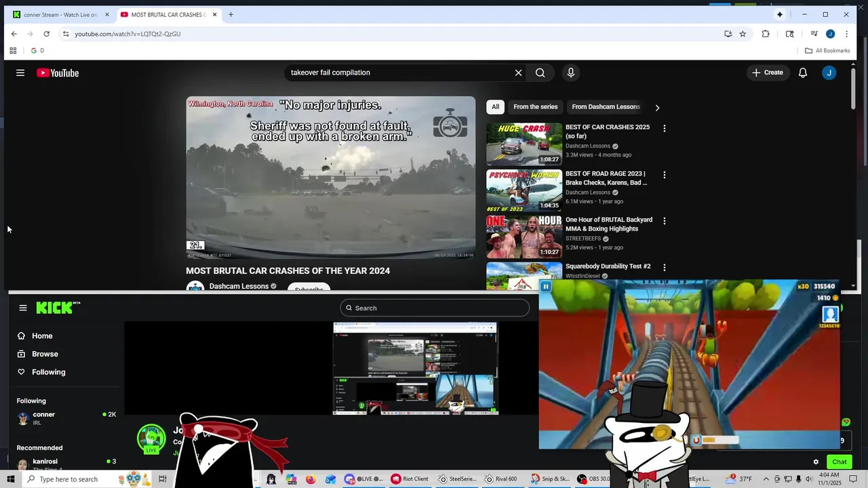Open Snip & Sketch from the taskbar
868x488 pixels.
click(x=550, y=479)
